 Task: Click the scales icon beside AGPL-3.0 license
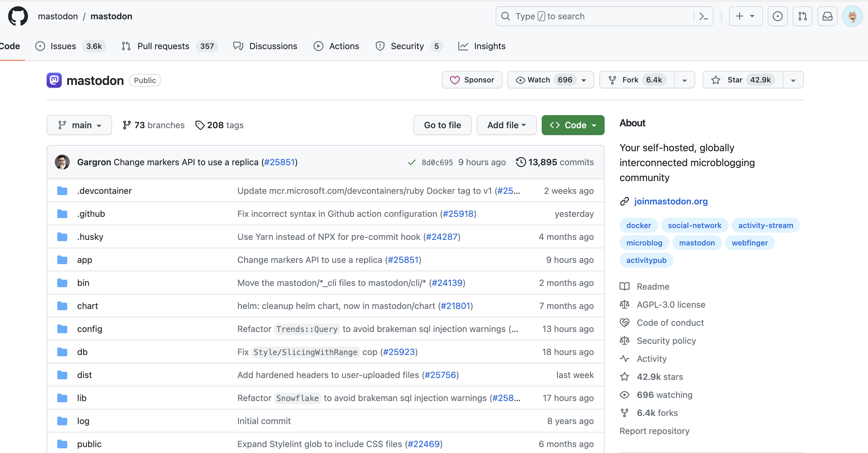(x=624, y=305)
